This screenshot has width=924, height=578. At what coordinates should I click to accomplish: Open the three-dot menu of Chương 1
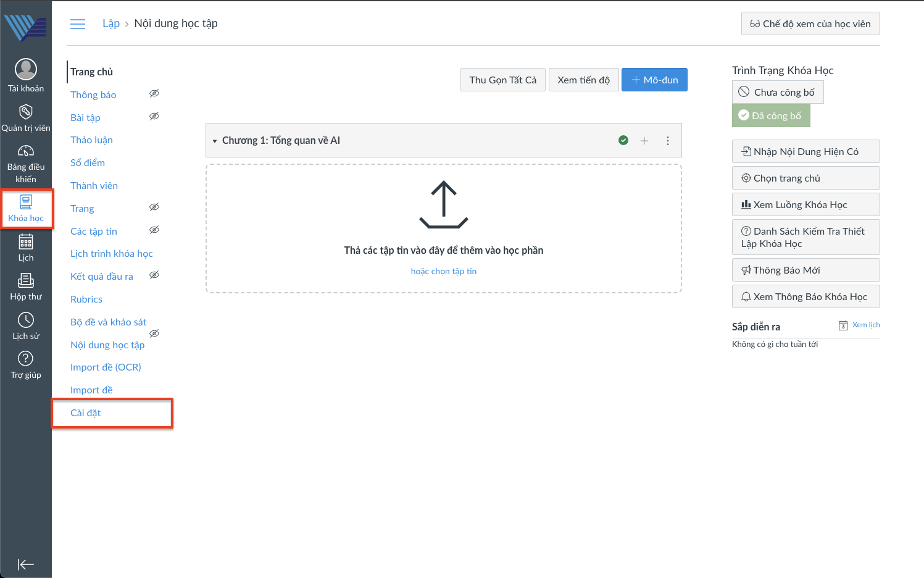pyautogui.click(x=668, y=141)
